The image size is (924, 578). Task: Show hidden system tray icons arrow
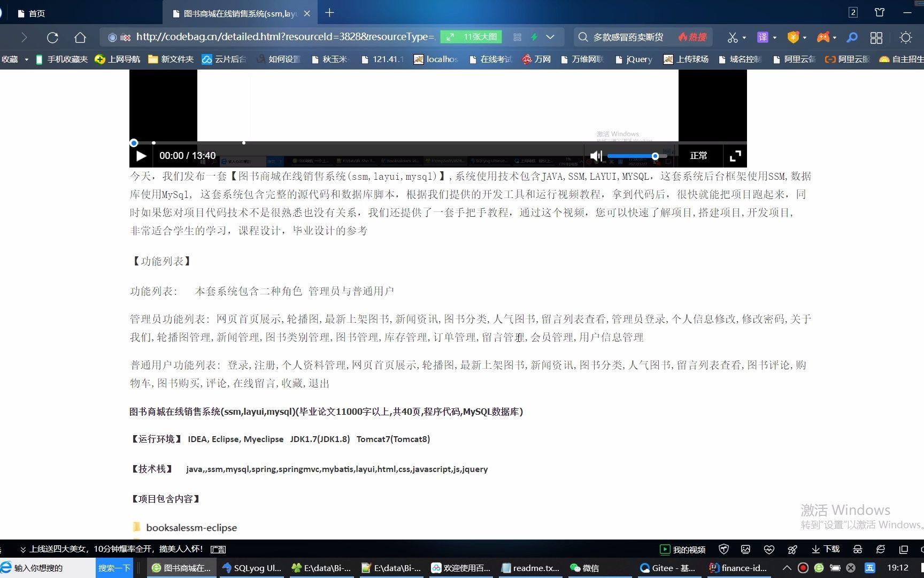coord(787,568)
